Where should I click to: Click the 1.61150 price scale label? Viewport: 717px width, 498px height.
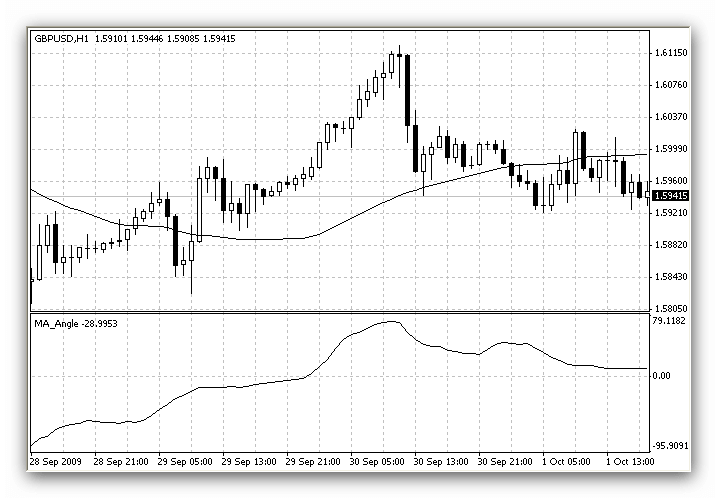tap(671, 53)
